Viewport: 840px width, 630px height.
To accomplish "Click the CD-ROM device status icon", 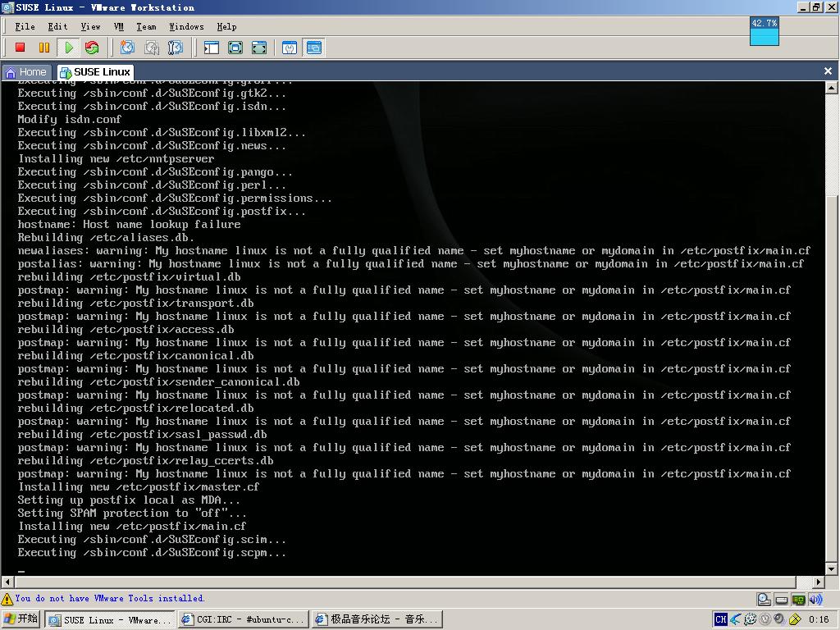I will [x=765, y=600].
